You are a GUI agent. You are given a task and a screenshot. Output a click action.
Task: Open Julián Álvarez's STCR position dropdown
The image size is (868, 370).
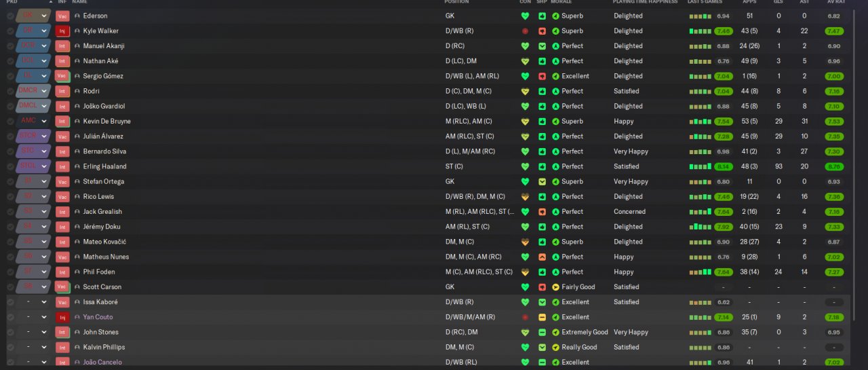(44, 136)
